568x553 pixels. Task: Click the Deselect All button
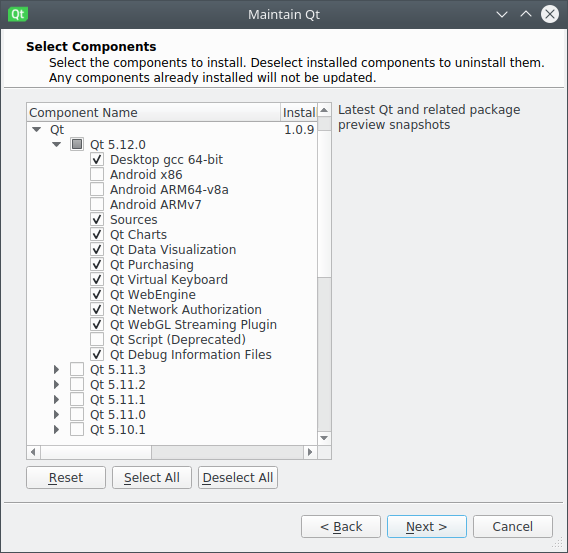tap(238, 477)
